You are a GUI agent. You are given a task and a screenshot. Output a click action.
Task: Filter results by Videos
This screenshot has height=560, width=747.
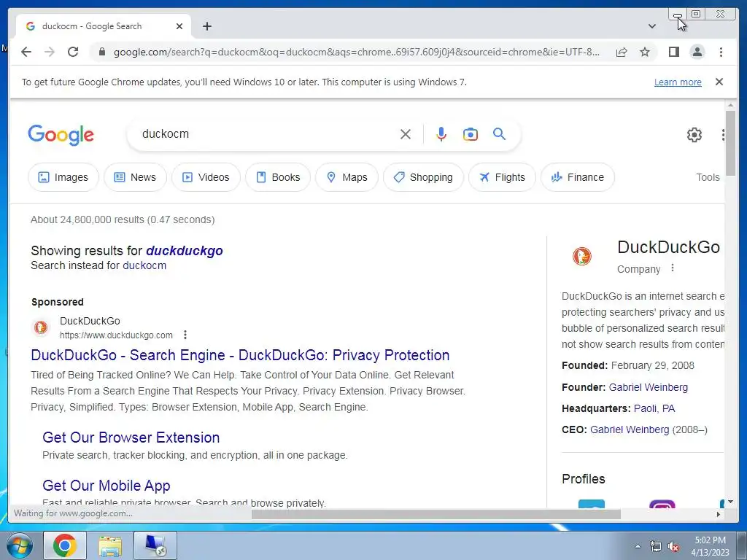pyautogui.click(x=206, y=177)
